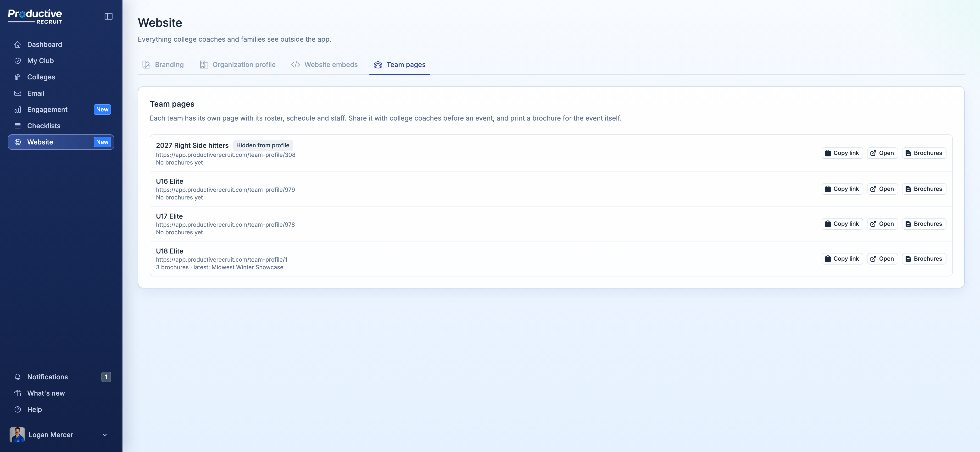Open What's new
This screenshot has height=452, width=980.
pos(61,393)
